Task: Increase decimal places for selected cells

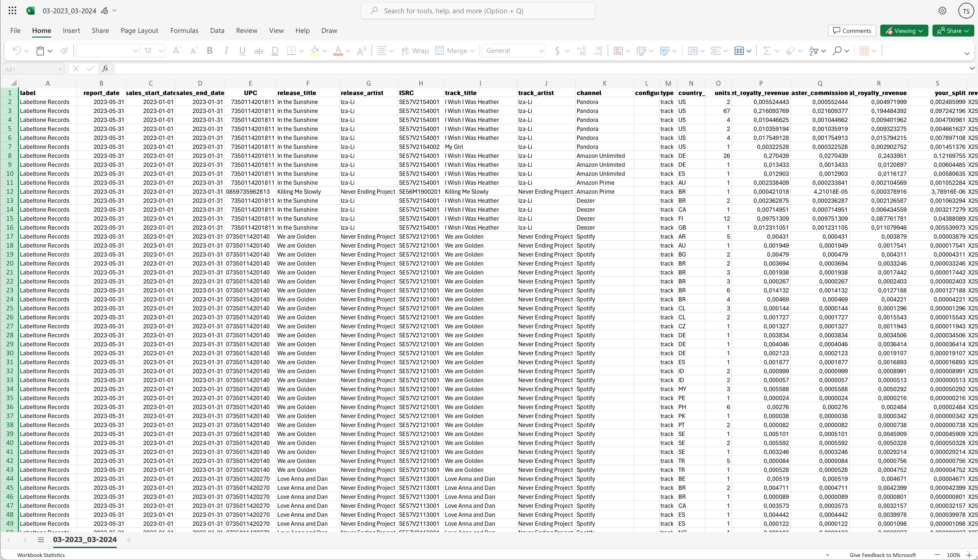Action: [581, 51]
